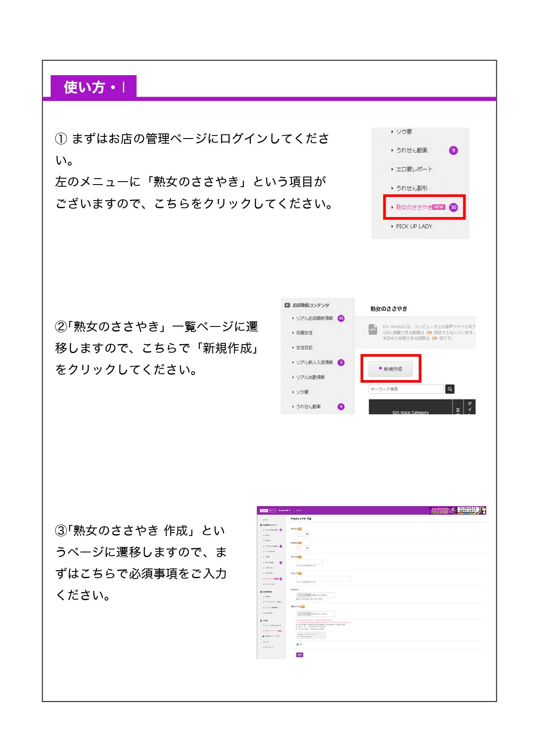The image size is (539, 756).
Task: Select the 熟女のささやき page title in step 2
Action: (389, 309)
